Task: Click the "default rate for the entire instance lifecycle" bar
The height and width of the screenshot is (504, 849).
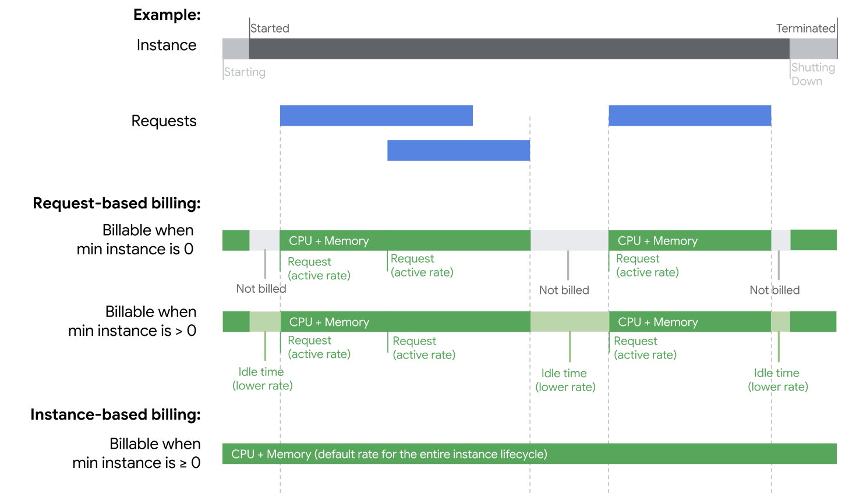Action: (x=529, y=454)
